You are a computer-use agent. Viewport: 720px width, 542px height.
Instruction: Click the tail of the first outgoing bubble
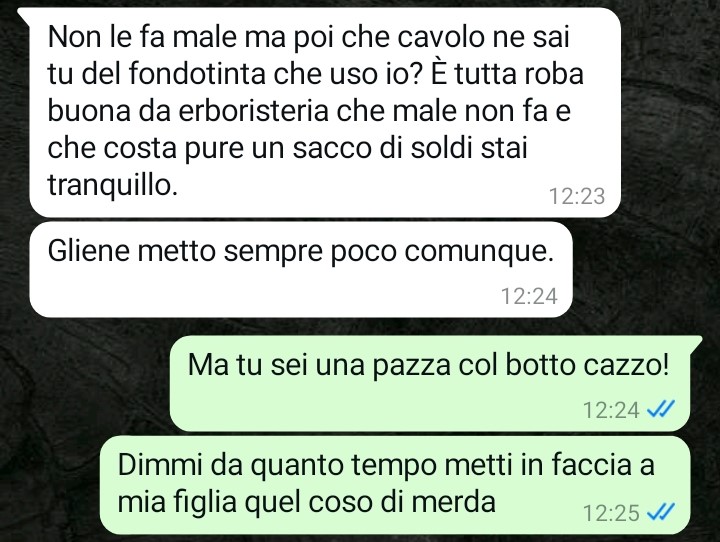click(696, 342)
